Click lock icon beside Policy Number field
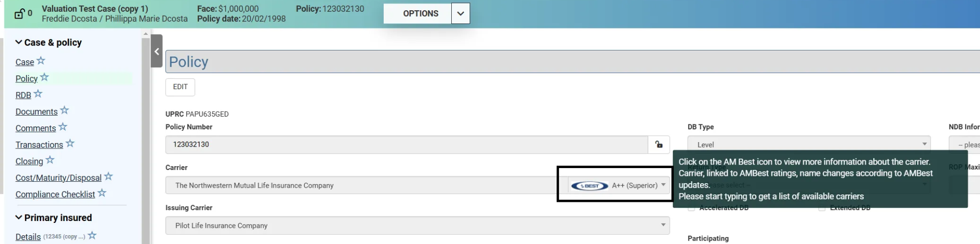The image size is (980, 244). (x=659, y=145)
